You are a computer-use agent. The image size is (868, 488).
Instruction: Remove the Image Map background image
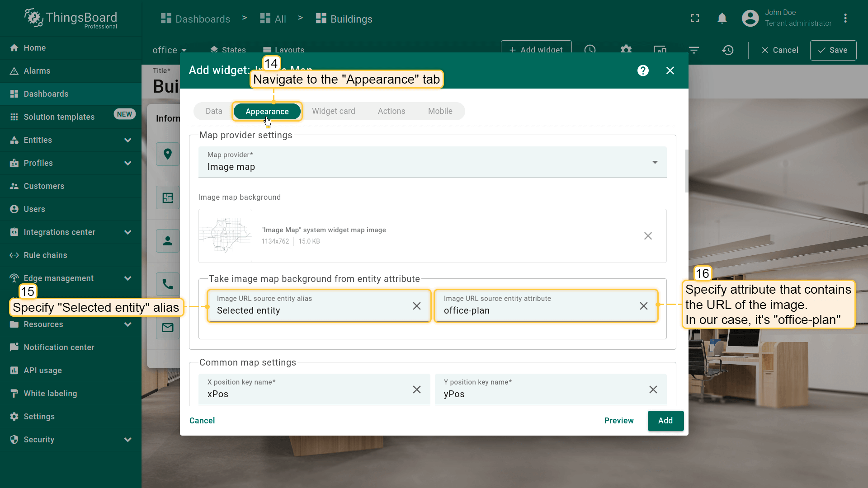coord(647,236)
